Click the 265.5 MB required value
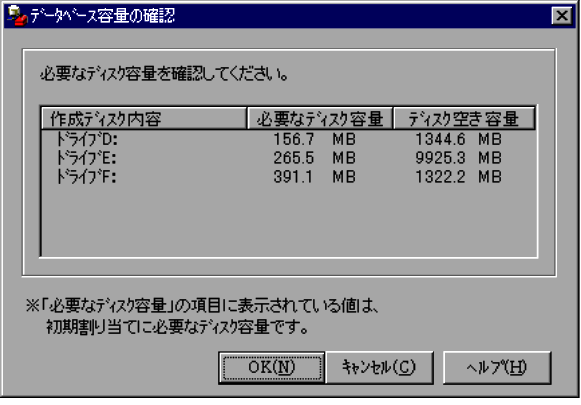The image size is (581, 405). click(315, 158)
